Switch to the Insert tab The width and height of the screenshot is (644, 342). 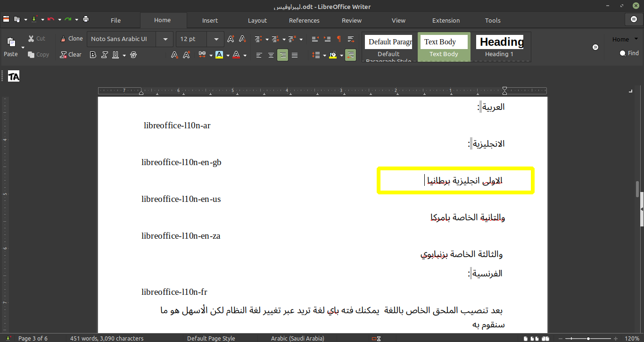click(x=210, y=20)
